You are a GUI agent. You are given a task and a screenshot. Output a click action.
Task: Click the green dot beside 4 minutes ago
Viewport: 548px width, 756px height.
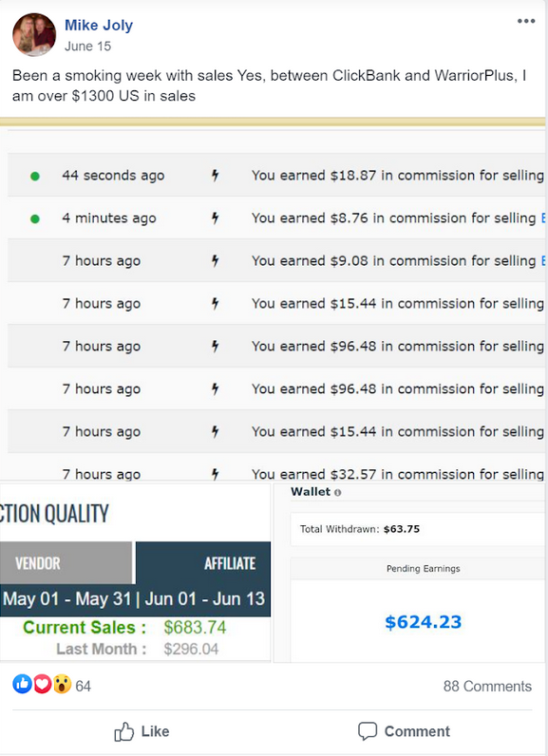click(x=35, y=218)
